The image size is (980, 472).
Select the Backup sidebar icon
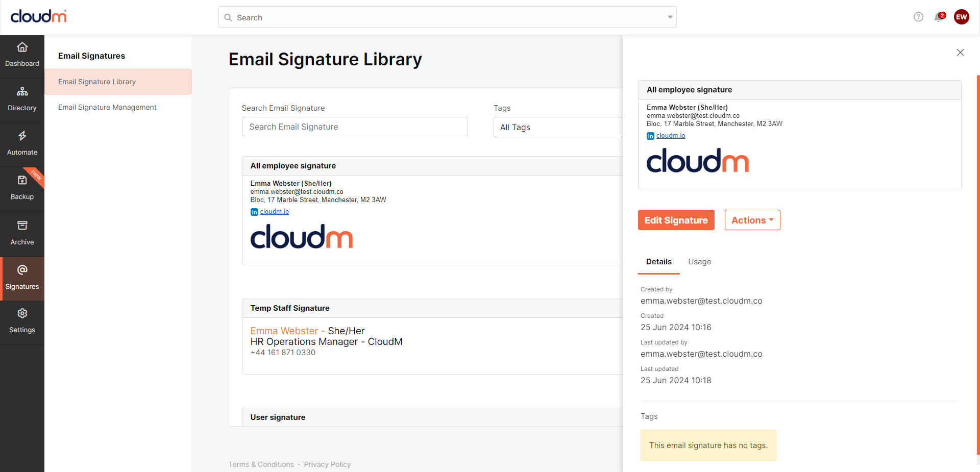point(22,181)
